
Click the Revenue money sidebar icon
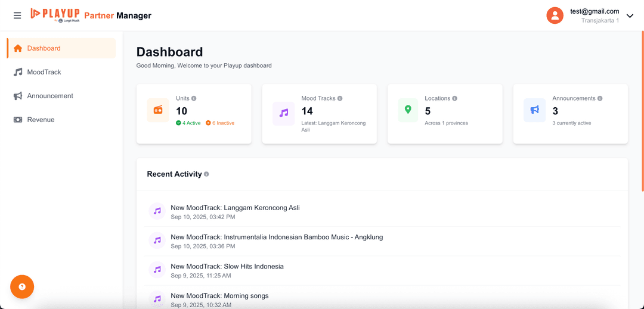click(x=18, y=120)
